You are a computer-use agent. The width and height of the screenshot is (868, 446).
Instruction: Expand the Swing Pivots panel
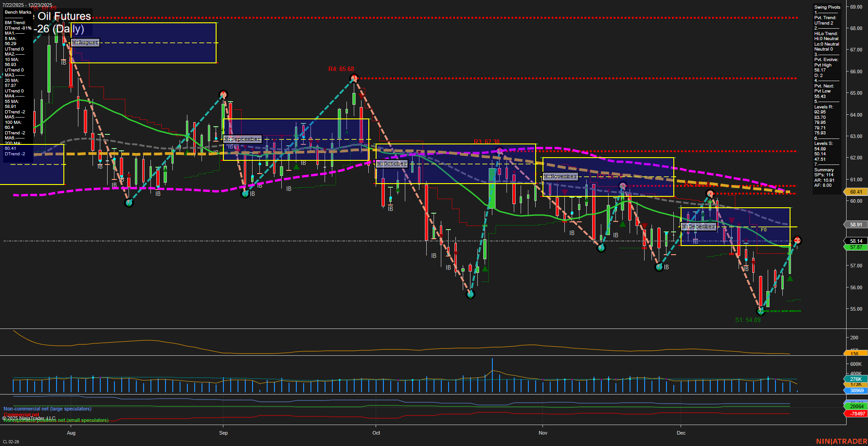(x=827, y=7)
